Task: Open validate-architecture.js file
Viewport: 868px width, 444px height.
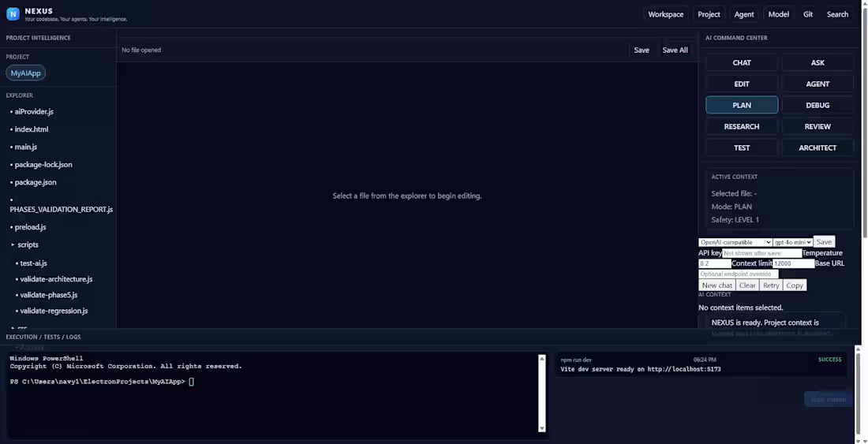Action: point(54,279)
